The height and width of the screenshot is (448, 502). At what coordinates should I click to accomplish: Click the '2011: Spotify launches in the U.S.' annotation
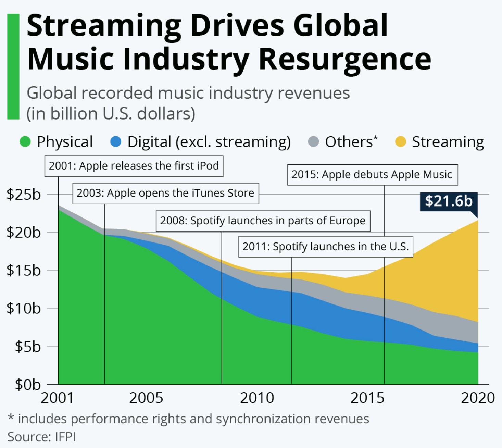(x=326, y=247)
